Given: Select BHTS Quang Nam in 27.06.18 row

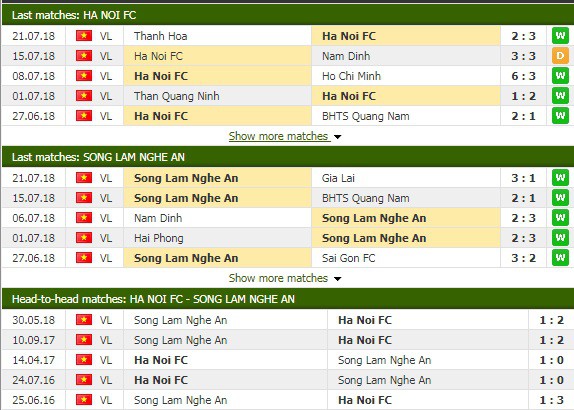Looking at the screenshot, I should (x=366, y=116).
